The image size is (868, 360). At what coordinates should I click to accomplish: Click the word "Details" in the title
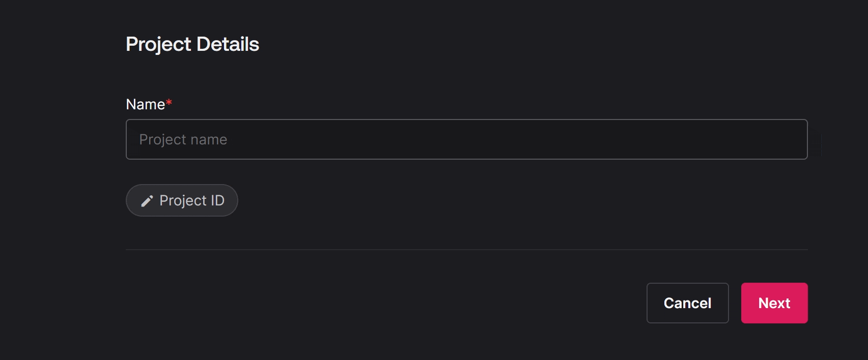pyautogui.click(x=228, y=44)
